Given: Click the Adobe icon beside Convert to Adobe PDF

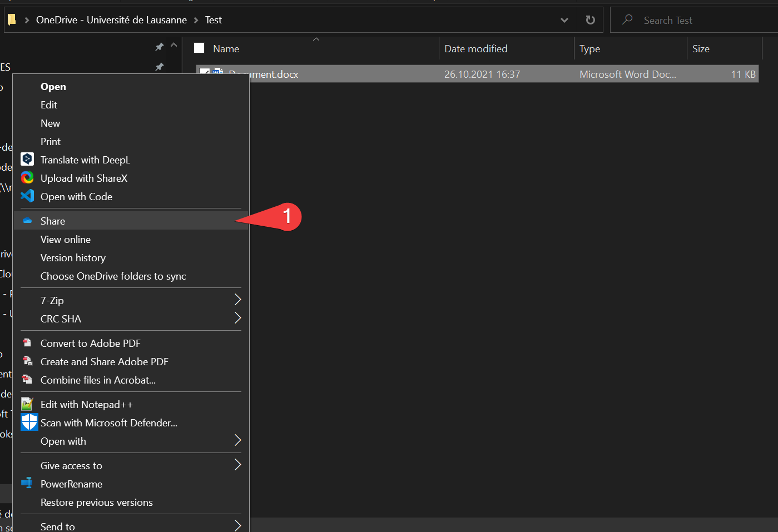Looking at the screenshot, I should pyautogui.click(x=27, y=343).
